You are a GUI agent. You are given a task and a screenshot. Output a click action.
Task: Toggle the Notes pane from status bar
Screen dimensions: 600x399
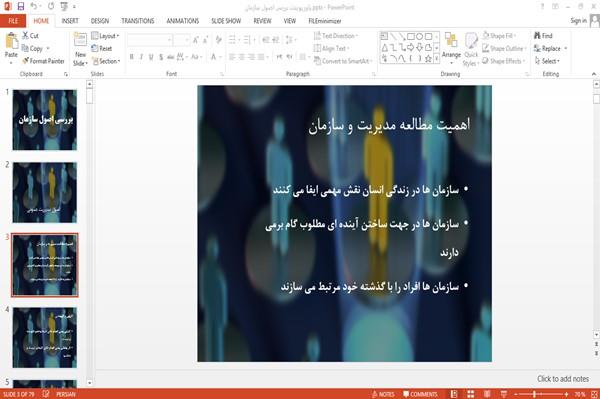click(x=383, y=394)
